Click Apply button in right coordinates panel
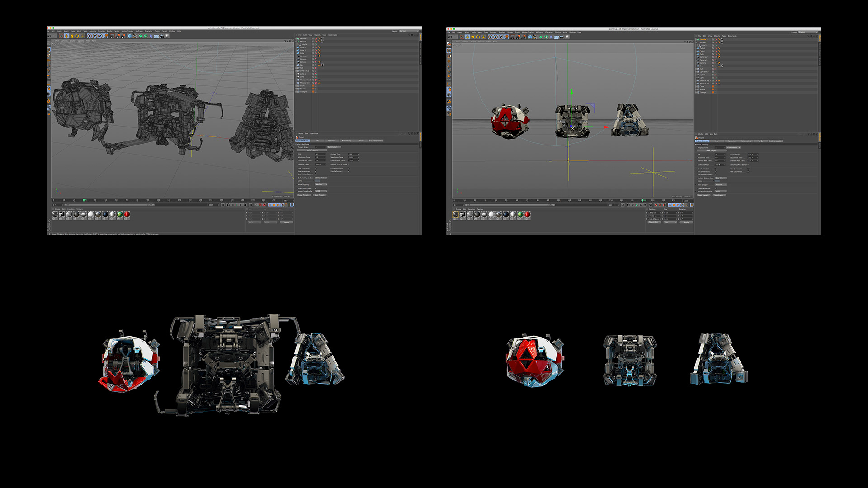This screenshot has height=488, width=868. (686, 222)
